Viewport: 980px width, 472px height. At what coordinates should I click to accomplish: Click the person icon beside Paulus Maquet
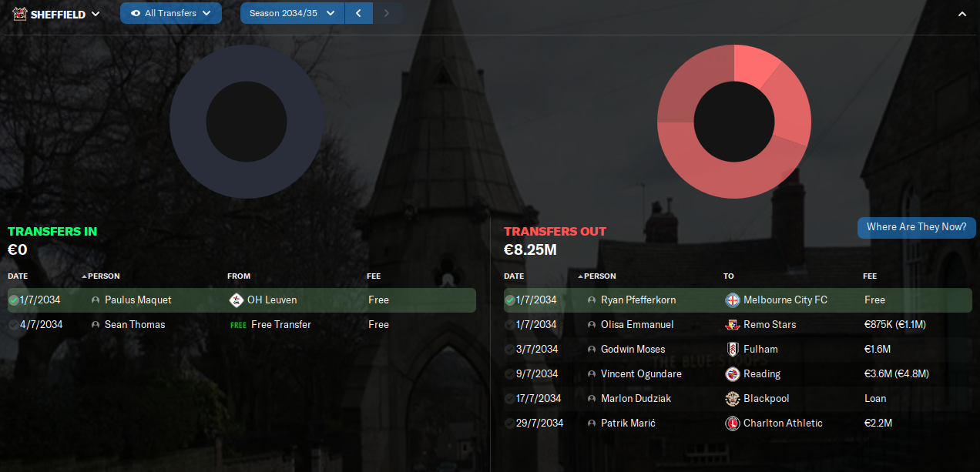point(96,300)
